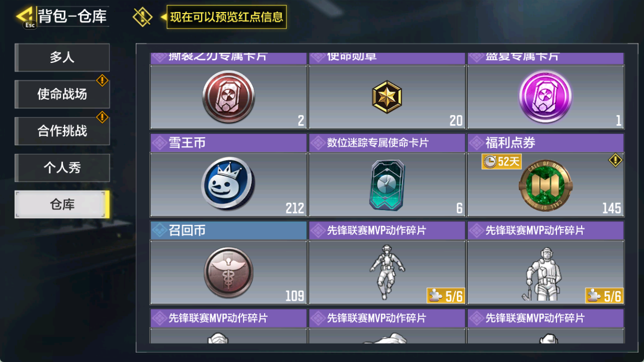Open the 多人 tab
The image size is (644, 362).
coord(62,58)
